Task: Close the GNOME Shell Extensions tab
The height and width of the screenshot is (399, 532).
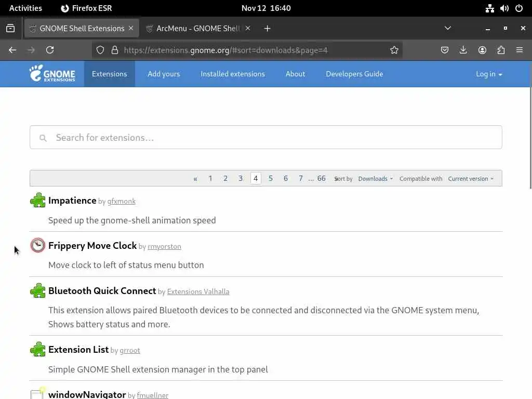Action: click(x=131, y=28)
